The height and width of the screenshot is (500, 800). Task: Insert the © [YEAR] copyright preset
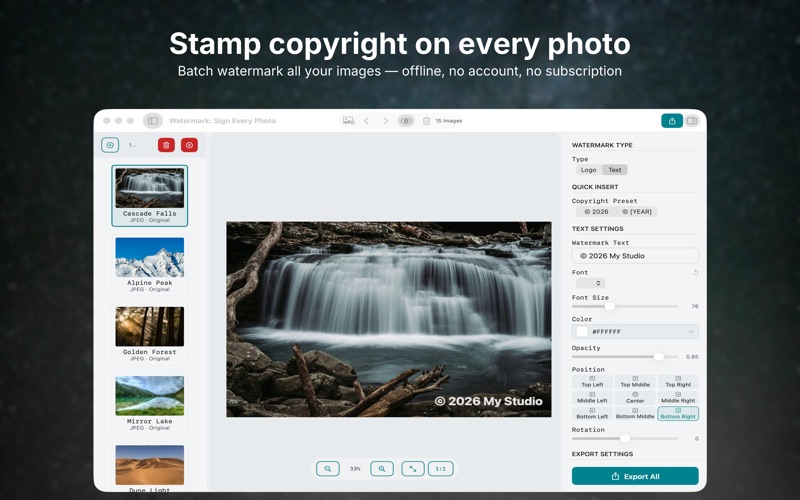click(x=637, y=212)
